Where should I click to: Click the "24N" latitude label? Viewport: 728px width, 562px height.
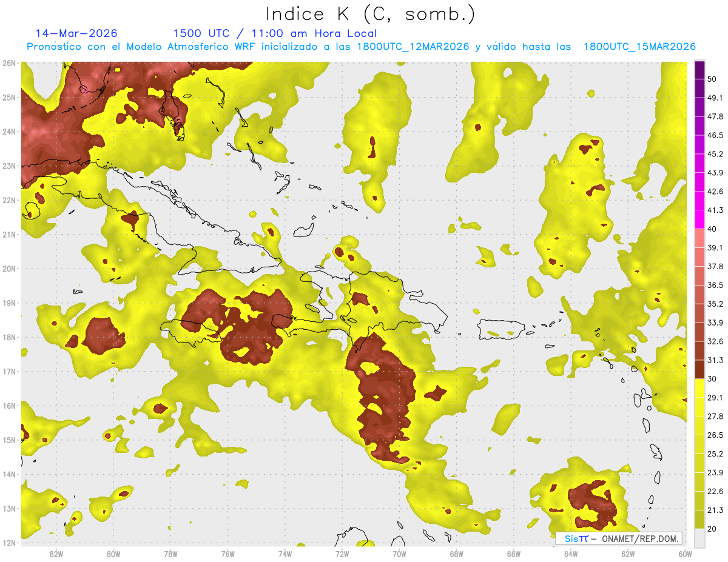8,132
